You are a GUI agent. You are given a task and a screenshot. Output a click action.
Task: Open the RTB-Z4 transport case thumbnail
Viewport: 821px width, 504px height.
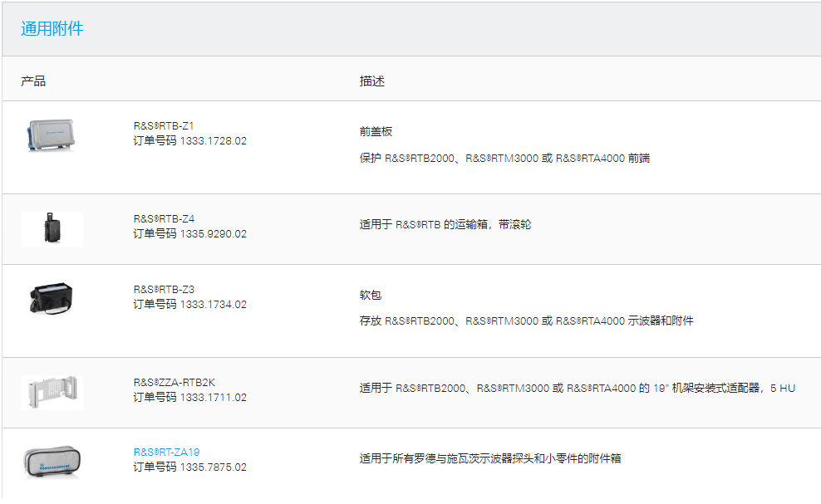click(x=52, y=228)
